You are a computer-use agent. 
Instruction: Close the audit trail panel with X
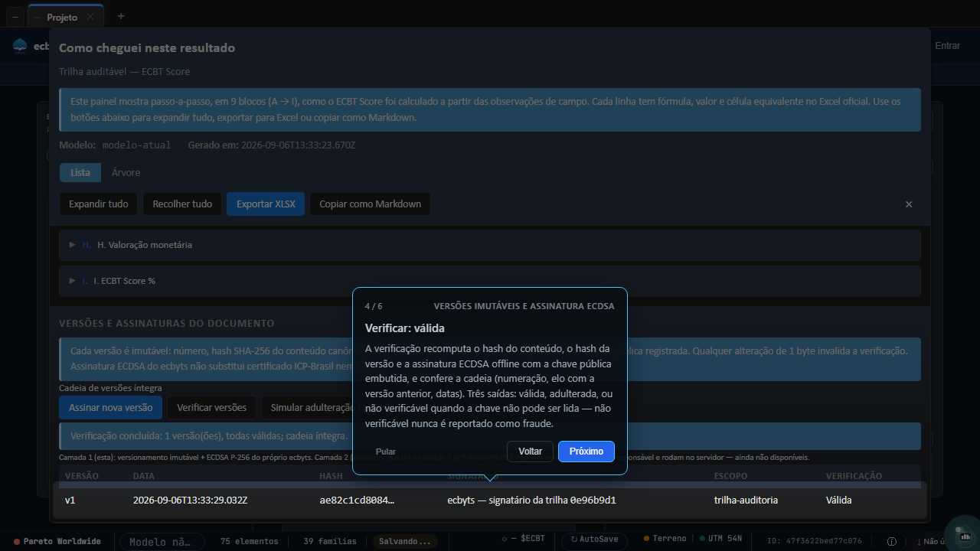pyautogui.click(x=909, y=204)
